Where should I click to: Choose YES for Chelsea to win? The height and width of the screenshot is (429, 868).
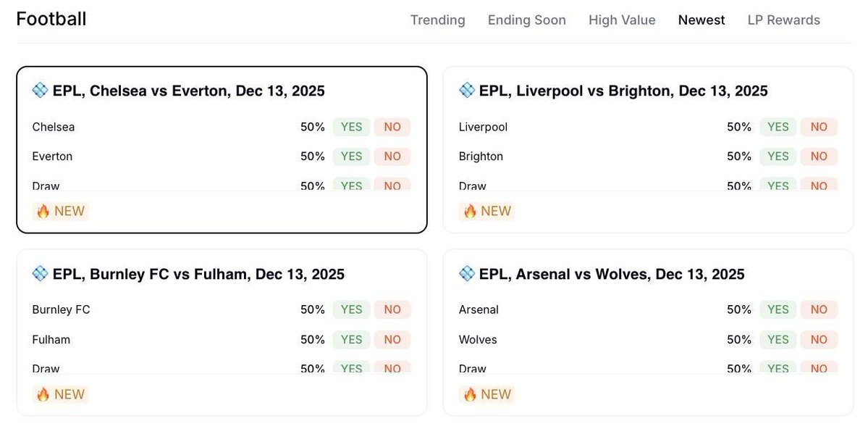[x=352, y=127]
